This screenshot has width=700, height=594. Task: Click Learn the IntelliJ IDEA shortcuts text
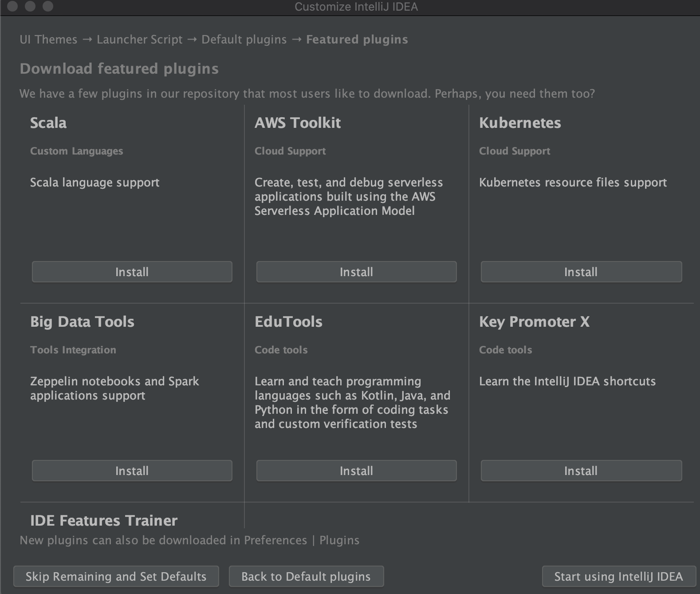(x=567, y=381)
